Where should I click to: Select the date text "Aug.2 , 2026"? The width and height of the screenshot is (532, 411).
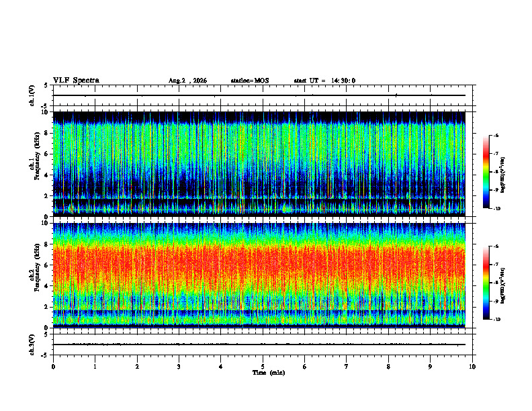pyautogui.click(x=187, y=81)
